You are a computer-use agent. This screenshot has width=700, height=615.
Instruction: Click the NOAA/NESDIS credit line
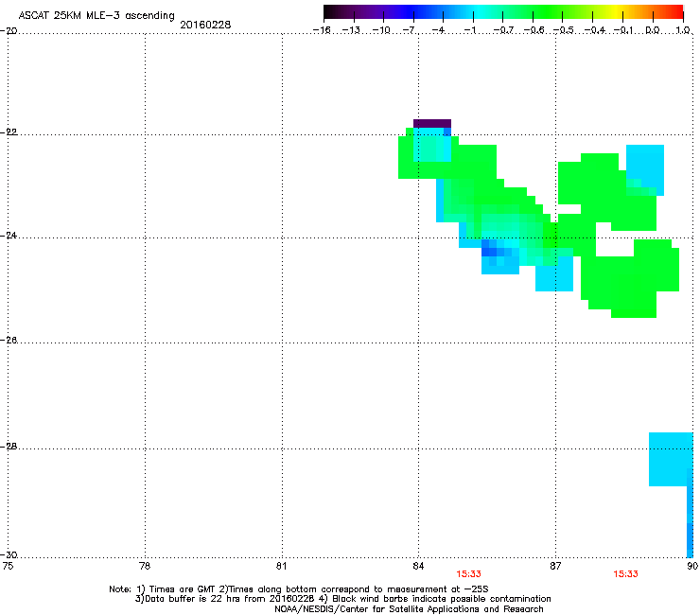point(409,609)
